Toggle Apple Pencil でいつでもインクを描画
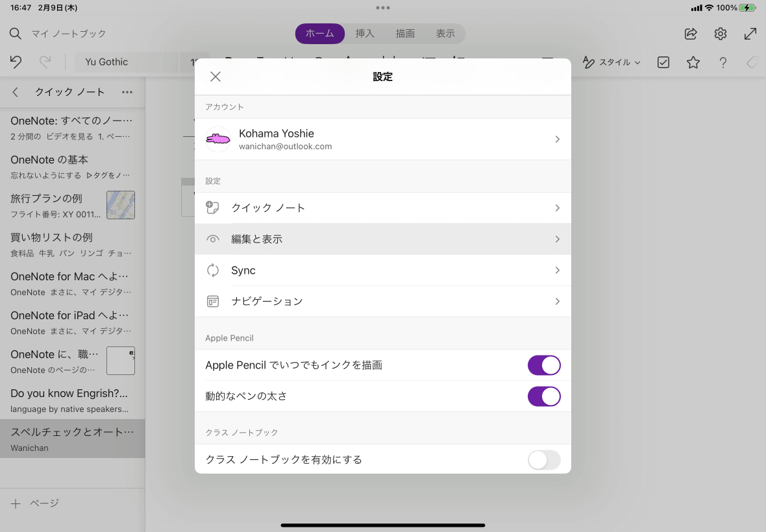 point(544,365)
